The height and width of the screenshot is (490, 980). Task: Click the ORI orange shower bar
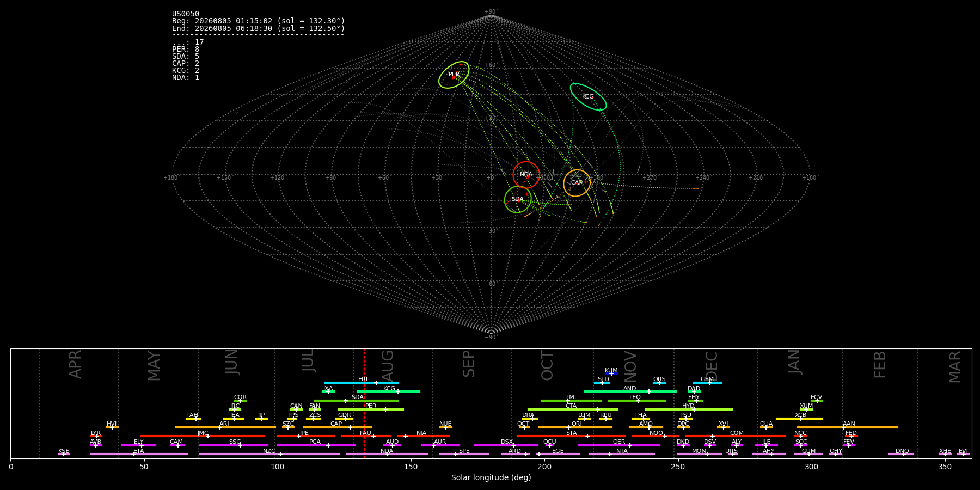(575, 427)
